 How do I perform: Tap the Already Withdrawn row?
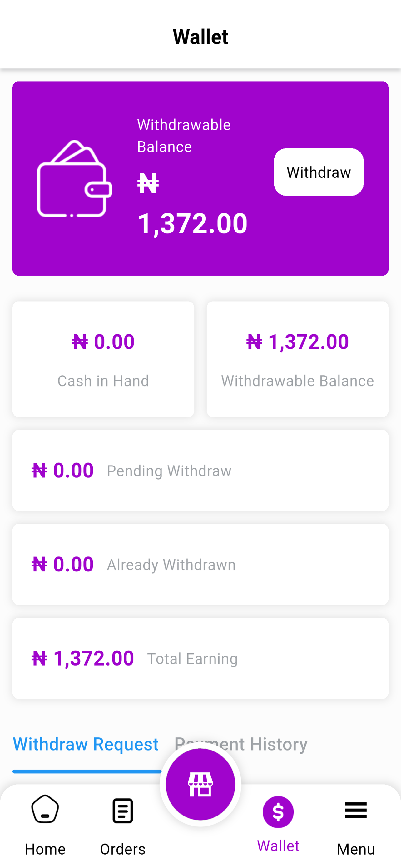pyautogui.click(x=200, y=564)
